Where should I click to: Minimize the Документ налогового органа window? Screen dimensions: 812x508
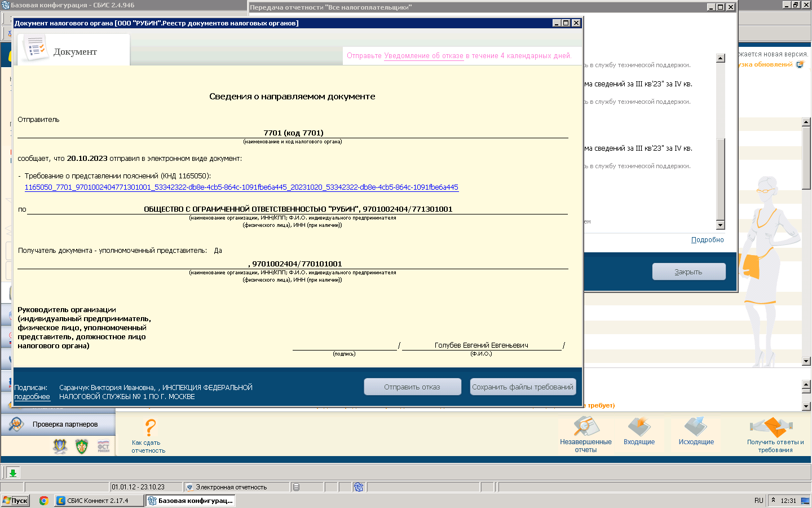tap(557, 23)
